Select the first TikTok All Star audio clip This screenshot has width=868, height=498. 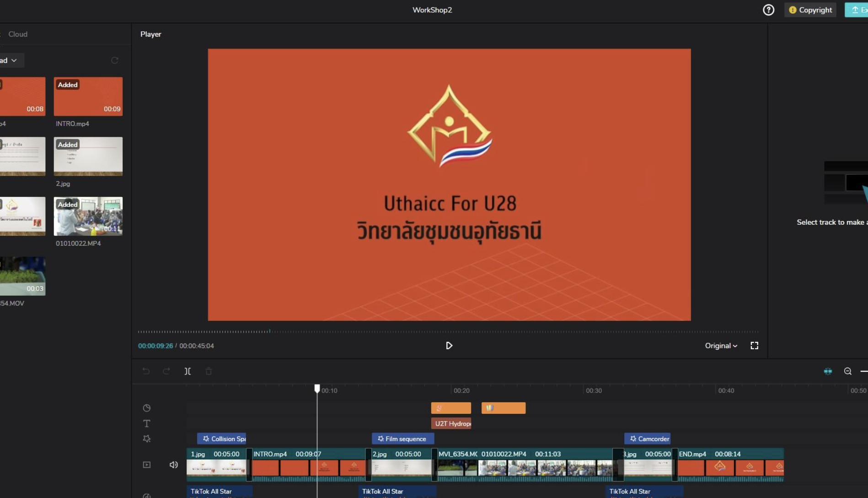pos(220,492)
